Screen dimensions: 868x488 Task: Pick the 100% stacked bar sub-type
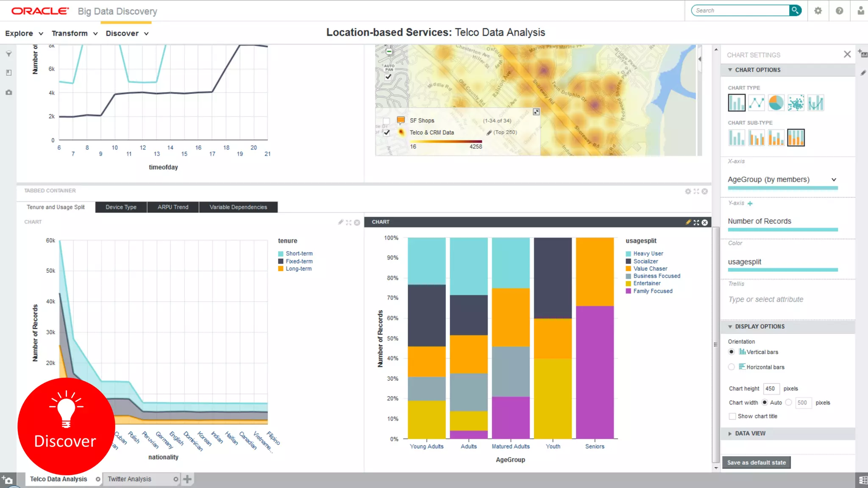coord(796,138)
